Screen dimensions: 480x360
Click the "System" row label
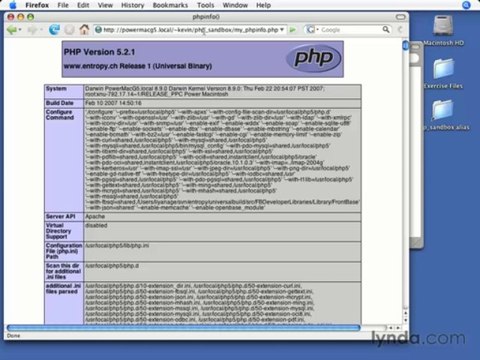pyautogui.click(x=56, y=89)
